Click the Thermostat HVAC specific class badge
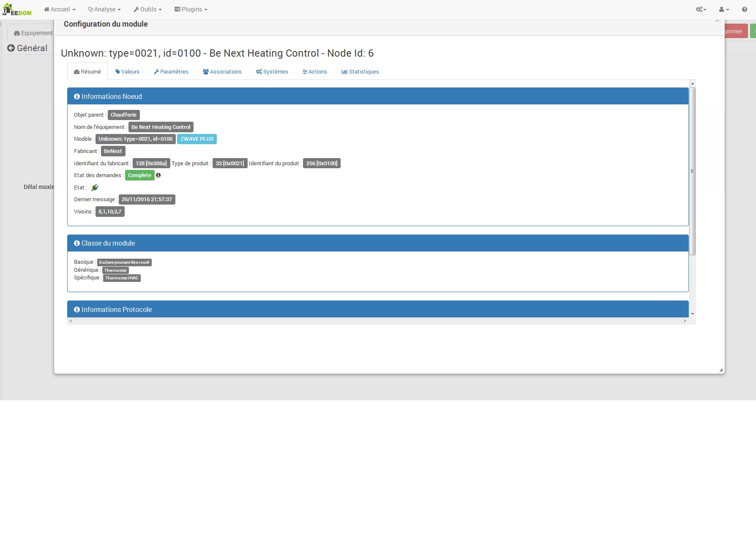The image size is (756, 541). tap(122, 278)
